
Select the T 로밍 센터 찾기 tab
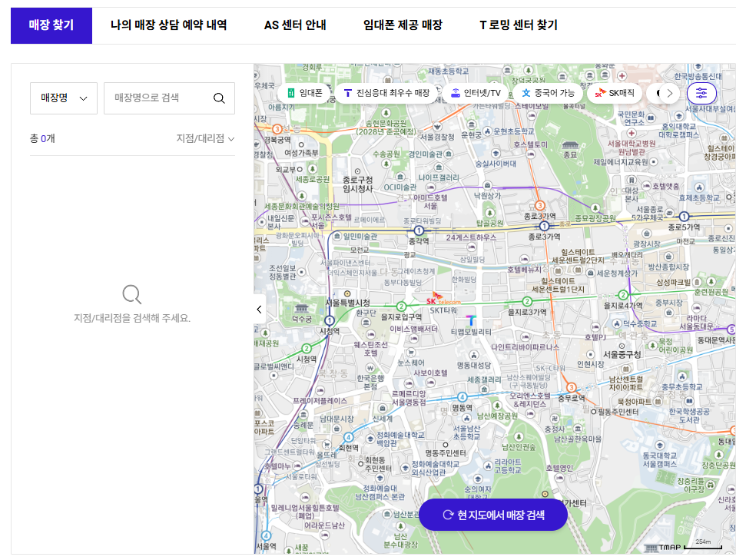[519, 25]
